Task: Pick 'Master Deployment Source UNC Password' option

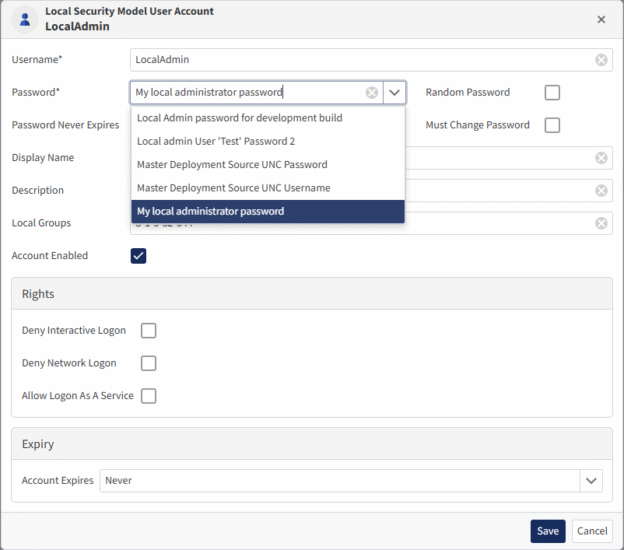Action: [x=268, y=165]
